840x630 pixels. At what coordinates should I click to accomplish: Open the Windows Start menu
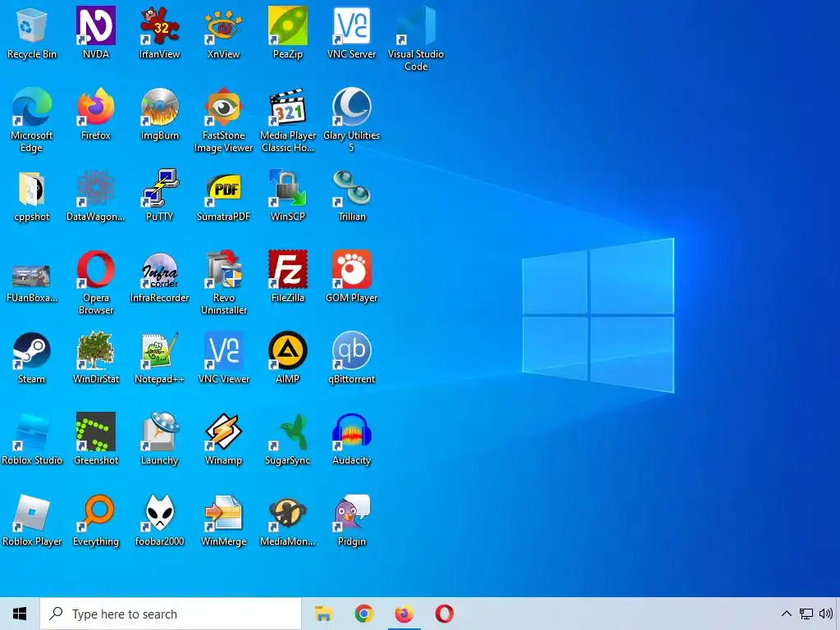tap(20, 614)
